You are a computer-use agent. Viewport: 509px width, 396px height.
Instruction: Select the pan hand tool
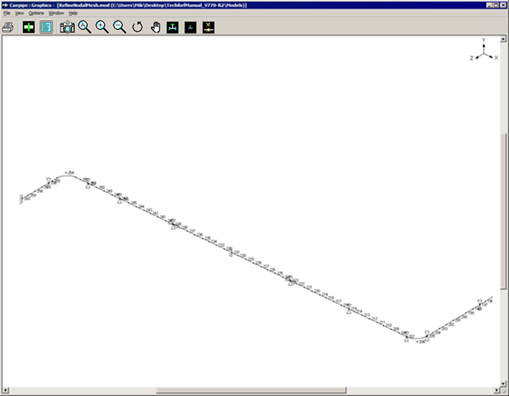pos(155,27)
